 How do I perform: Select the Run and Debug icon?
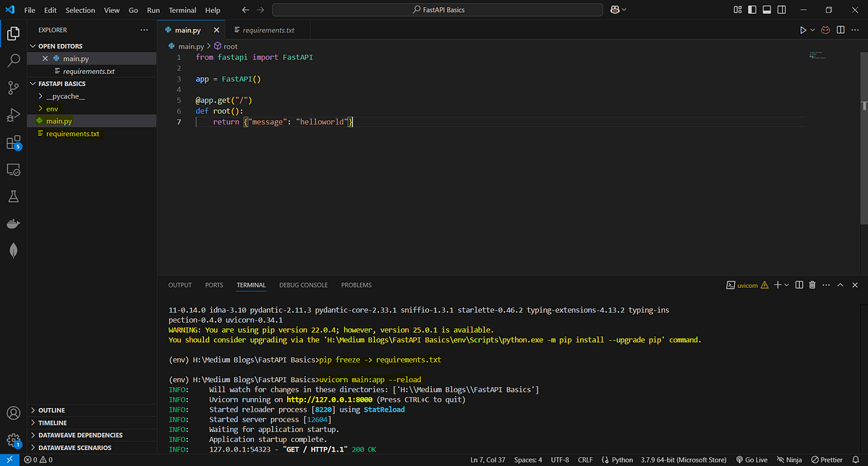click(x=13, y=114)
